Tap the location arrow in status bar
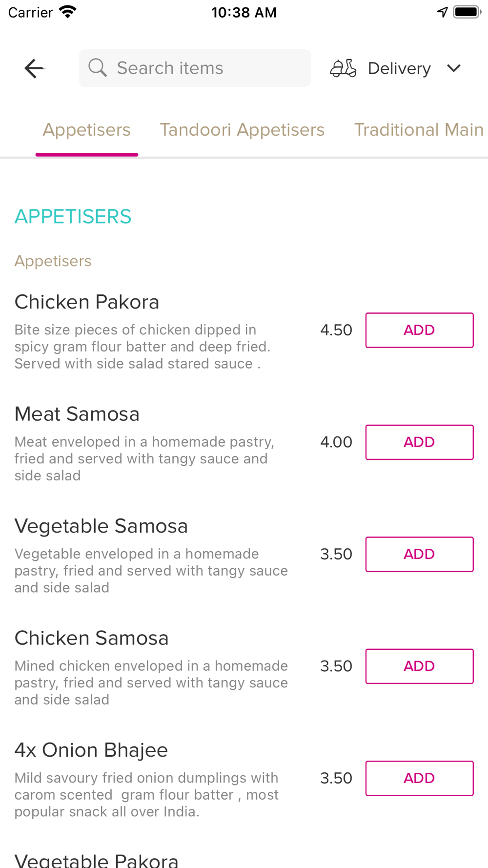 click(x=443, y=12)
